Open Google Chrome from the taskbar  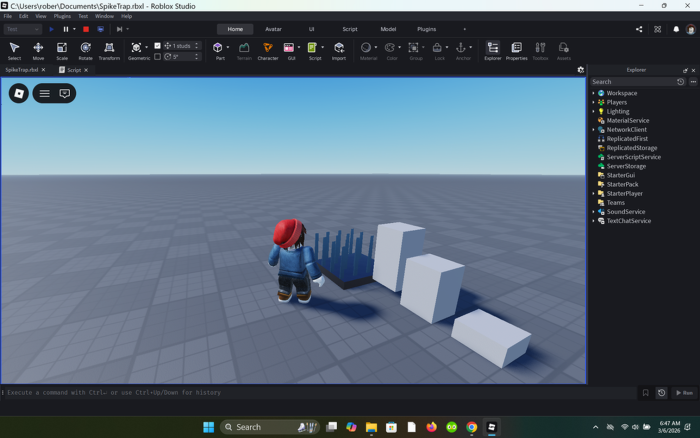471,427
